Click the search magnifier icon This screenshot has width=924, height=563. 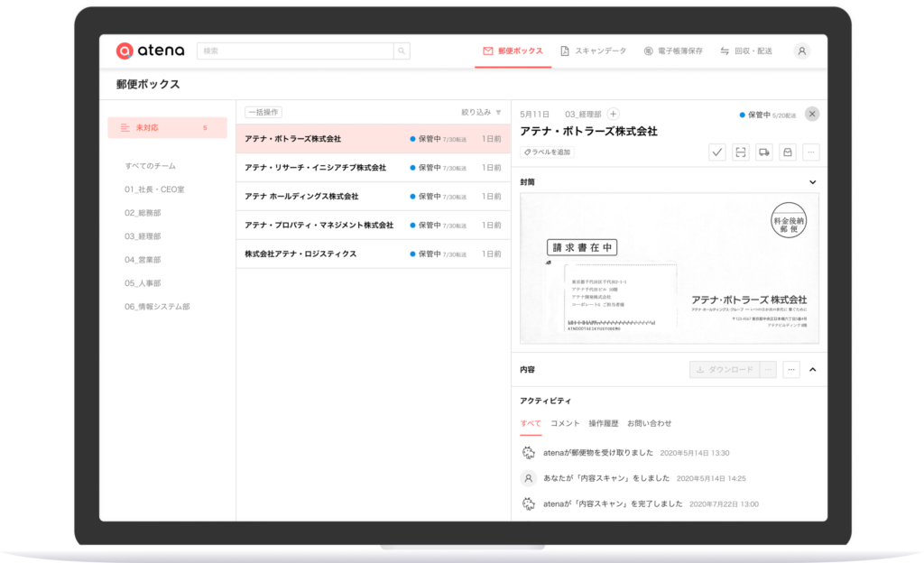(402, 51)
